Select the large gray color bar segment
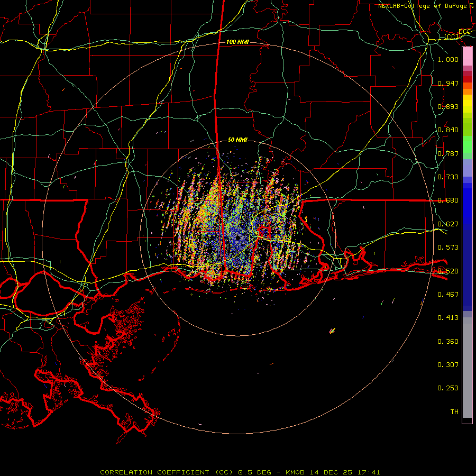The width and height of the screenshot is (476, 476). coord(467,368)
